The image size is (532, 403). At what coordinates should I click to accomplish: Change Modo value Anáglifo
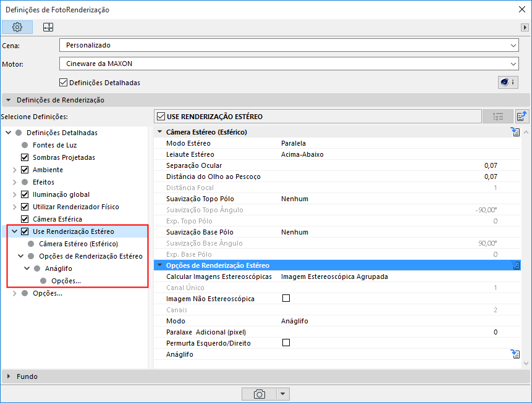pyautogui.click(x=295, y=321)
